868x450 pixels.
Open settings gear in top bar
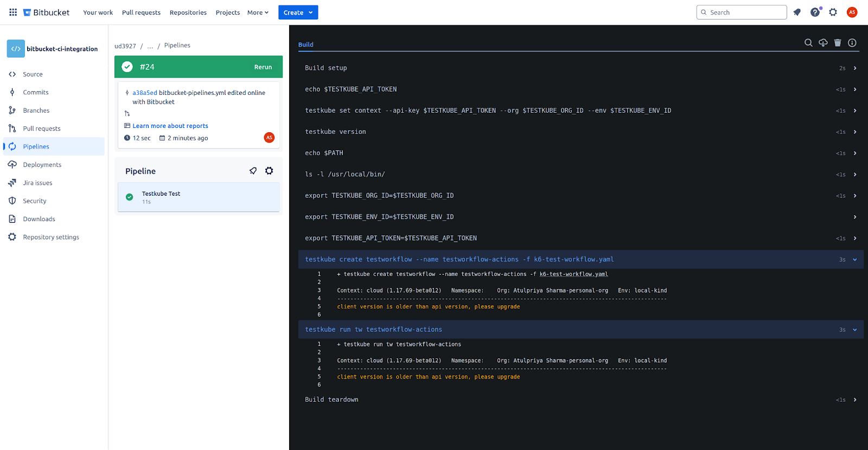[x=833, y=12]
